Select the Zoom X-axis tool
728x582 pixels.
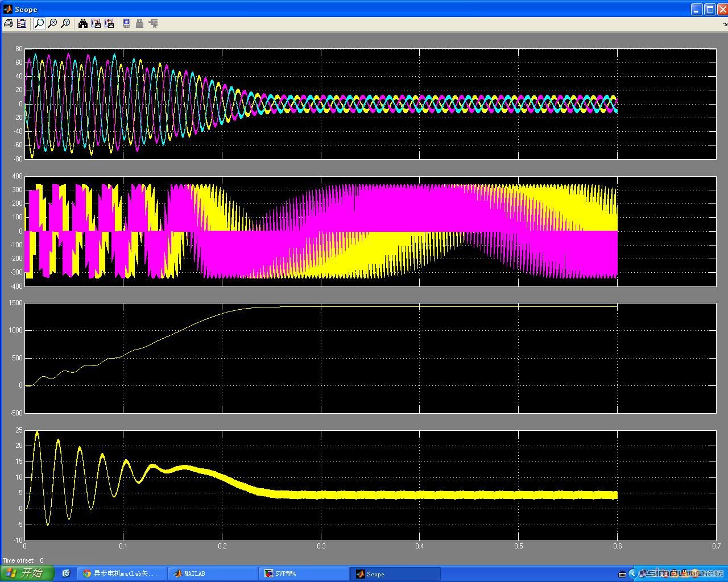[52, 23]
